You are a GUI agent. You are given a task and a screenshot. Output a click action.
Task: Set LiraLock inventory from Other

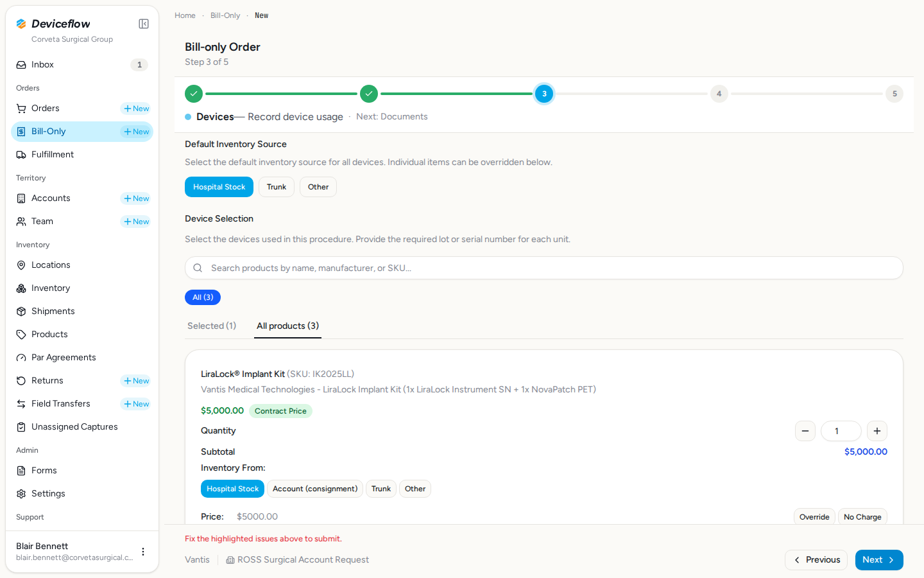415,489
